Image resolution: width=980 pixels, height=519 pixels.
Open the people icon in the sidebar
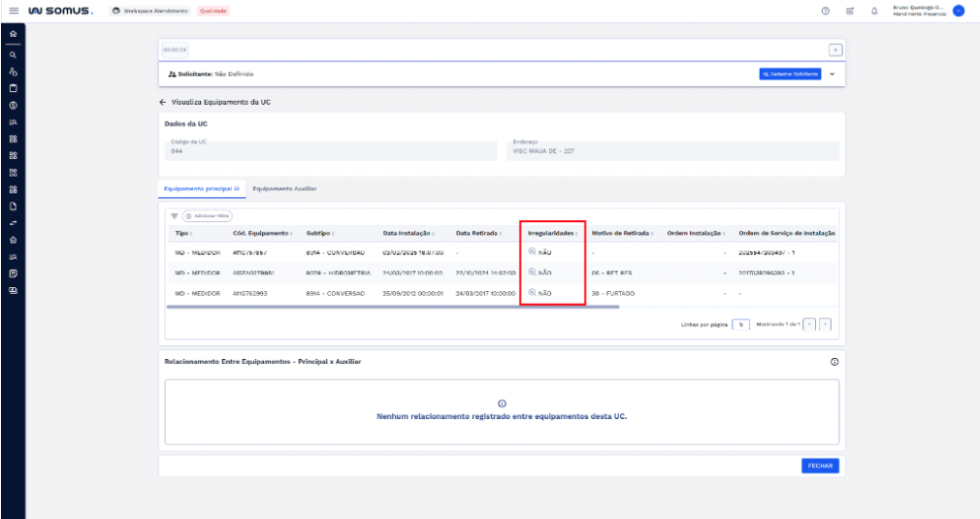click(14, 72)
